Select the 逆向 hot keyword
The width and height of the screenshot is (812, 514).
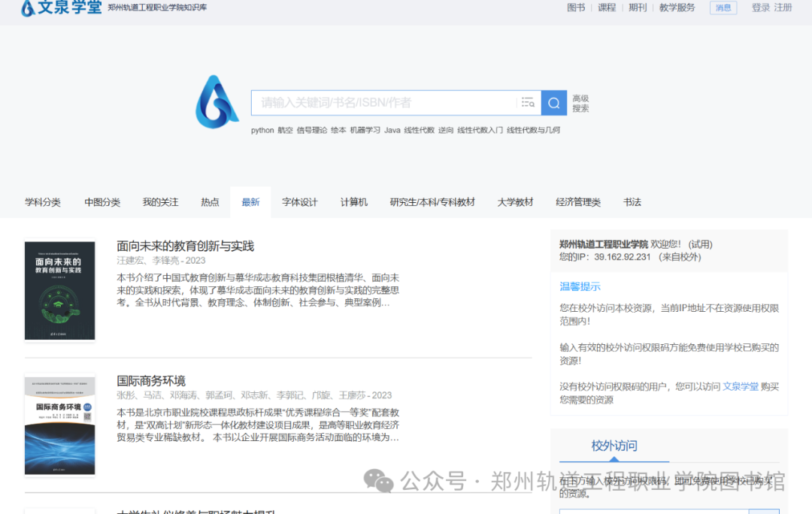click(x=446, y=130)
